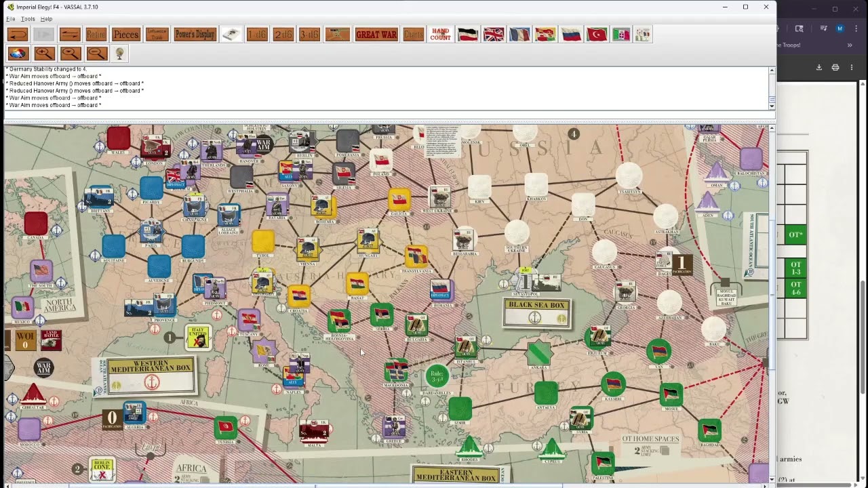Click the Pacification 0 marker near Algeria

(x=112, y=419)
